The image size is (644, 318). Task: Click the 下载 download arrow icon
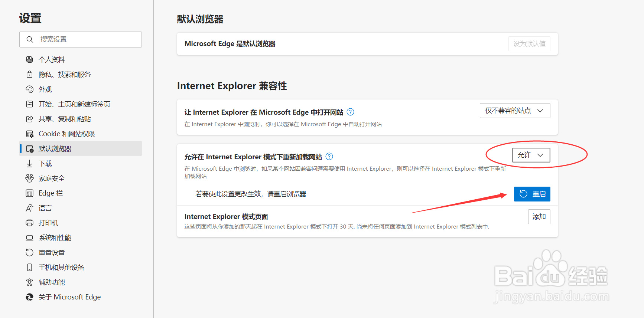coord(29,163)
